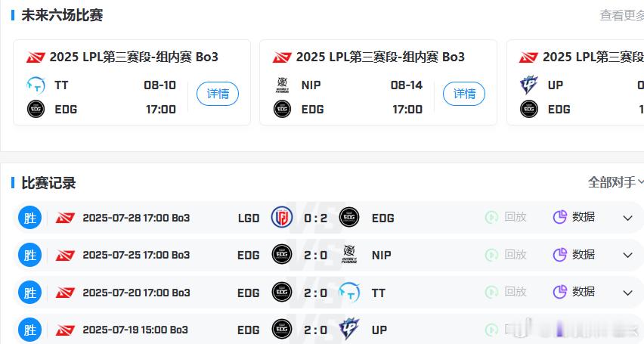Click the UP team logo in third upcoming match card
The image size is (644, 344).
click(528, 85)
